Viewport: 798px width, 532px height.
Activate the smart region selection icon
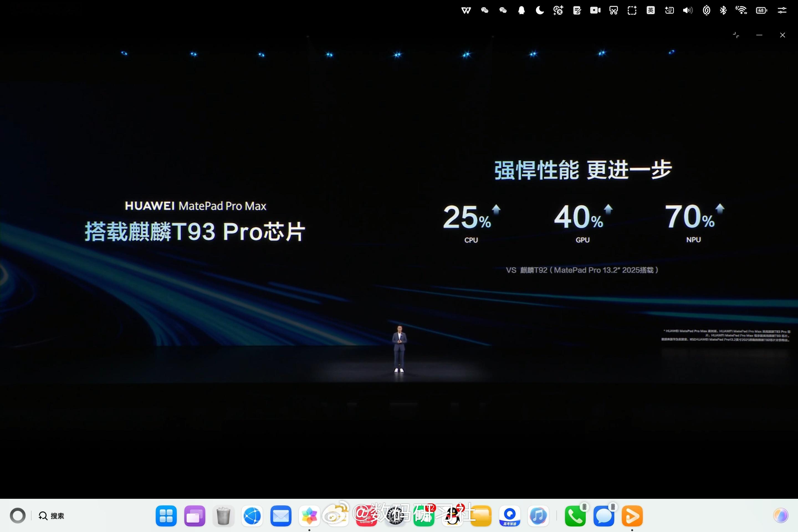pos(632,11)
